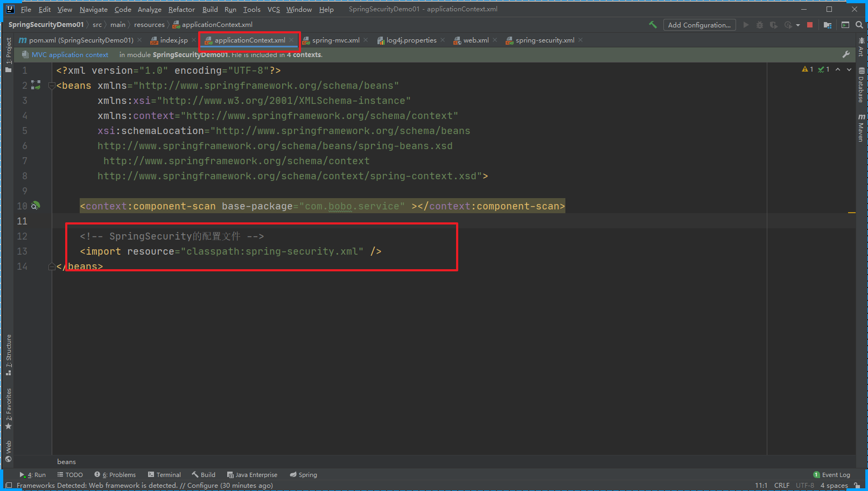
Task: Place the cursor on empty editor line 11
Action: pyautogui.click(x=409, y=221)
